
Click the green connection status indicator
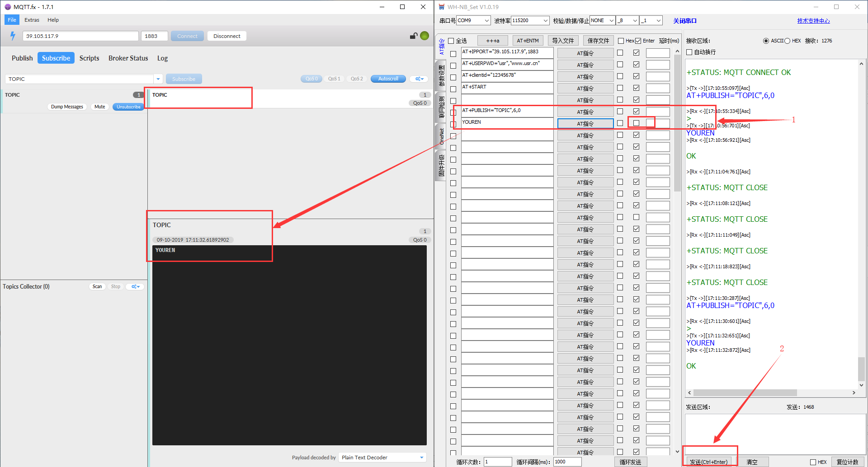tap(425, 36)
